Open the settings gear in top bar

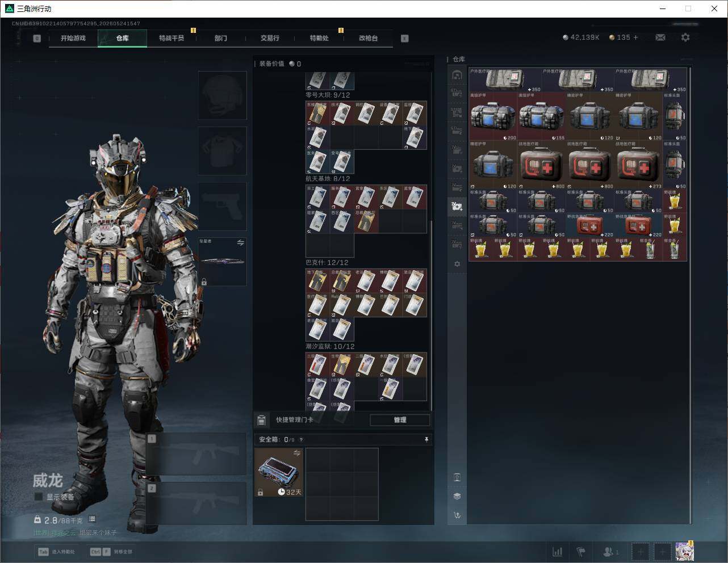point(685,37)
